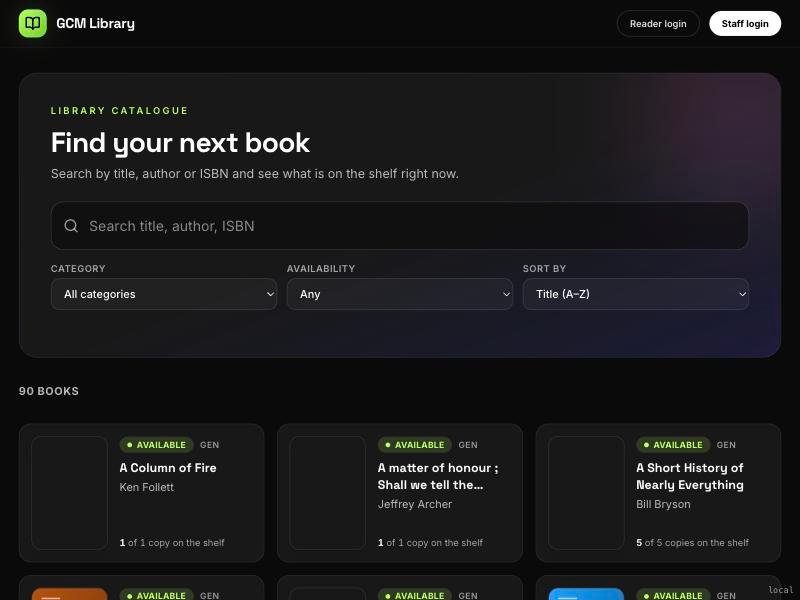Viewport: 800px width, 600px height.
Task: Click the A Column of Fire cover thumbnail
Action: click(69, 493)
